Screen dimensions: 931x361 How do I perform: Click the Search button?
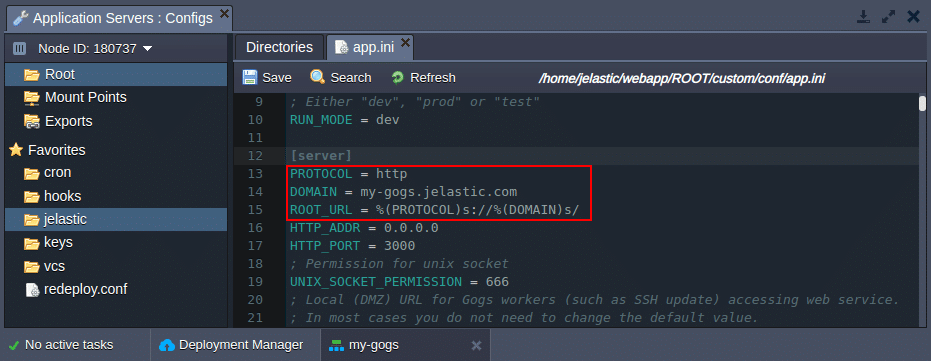click(x=341, y=78)
